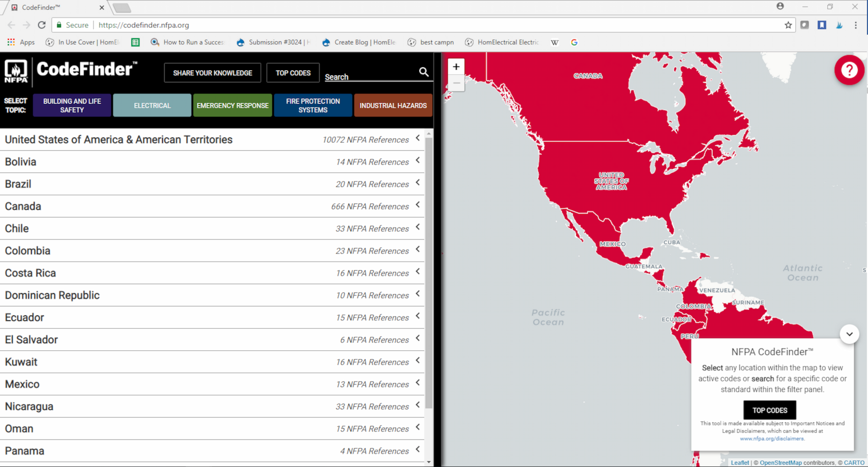Open the green spreadsheet bookmark icon

pyautogui.click(x=135, y=42)
